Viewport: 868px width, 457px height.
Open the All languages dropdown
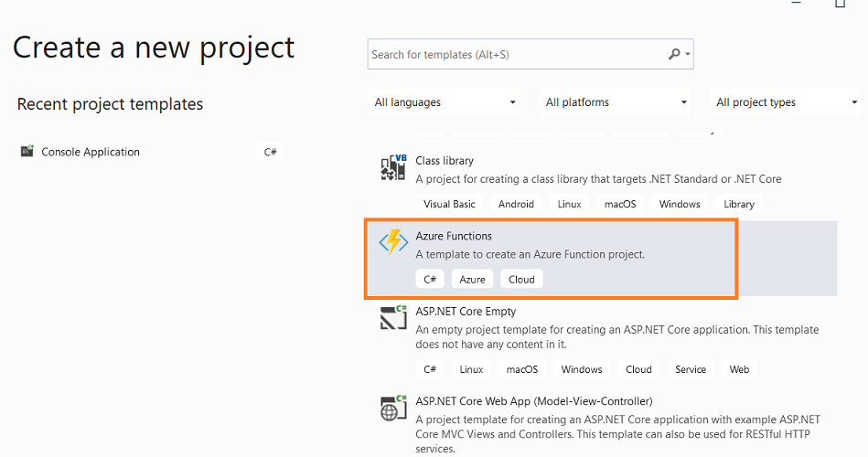click(444, 102)
